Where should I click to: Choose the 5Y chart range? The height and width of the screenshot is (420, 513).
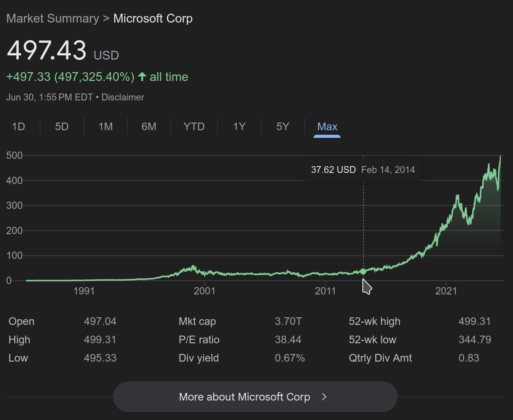coord(282,126)
